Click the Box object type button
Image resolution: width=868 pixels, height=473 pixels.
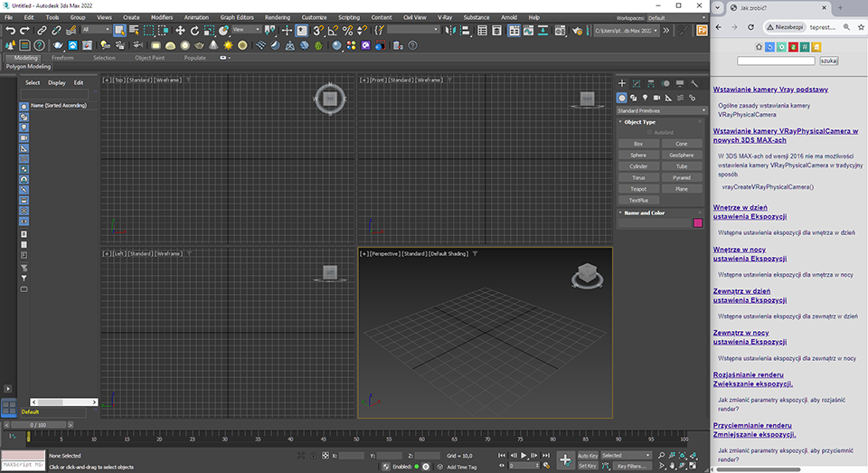[x=638, y=144]
